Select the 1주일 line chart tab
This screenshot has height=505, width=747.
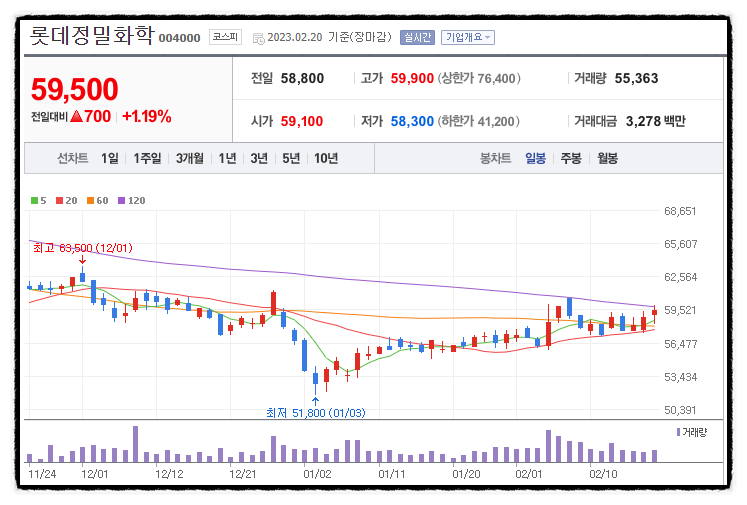147,158
